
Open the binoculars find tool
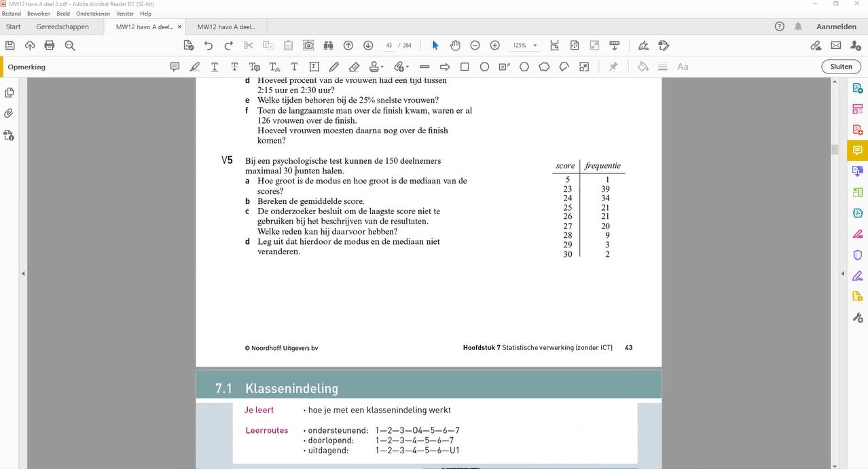coord(329,46)
